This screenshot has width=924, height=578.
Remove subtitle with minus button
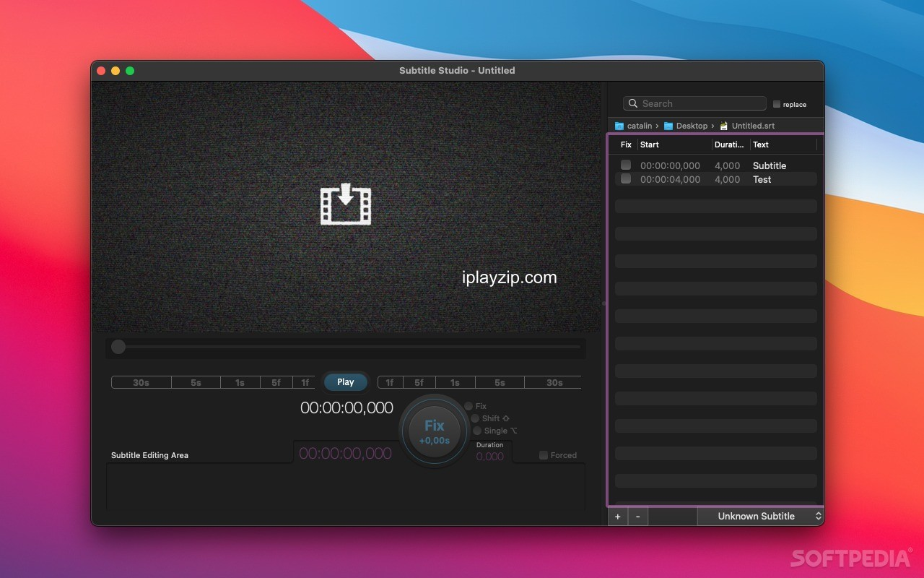click(638, 516)
